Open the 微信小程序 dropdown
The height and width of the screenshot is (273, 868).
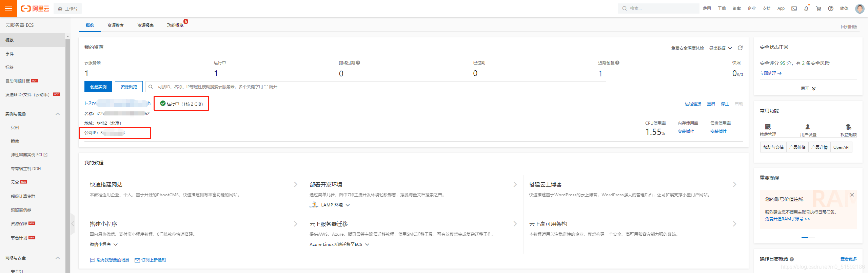(104, 244)
